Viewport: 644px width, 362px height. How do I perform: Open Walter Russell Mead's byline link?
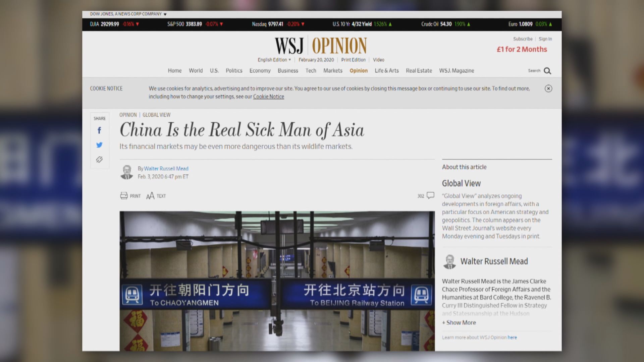point(166,169)
